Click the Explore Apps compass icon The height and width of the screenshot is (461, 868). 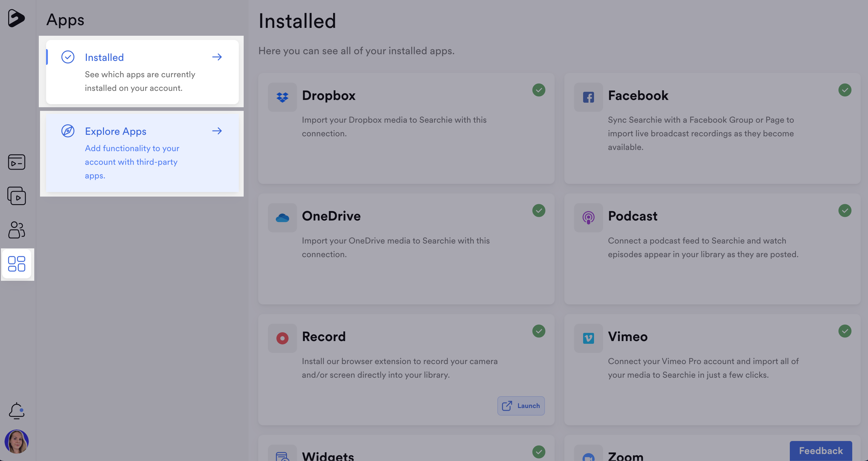coord(68,131)
